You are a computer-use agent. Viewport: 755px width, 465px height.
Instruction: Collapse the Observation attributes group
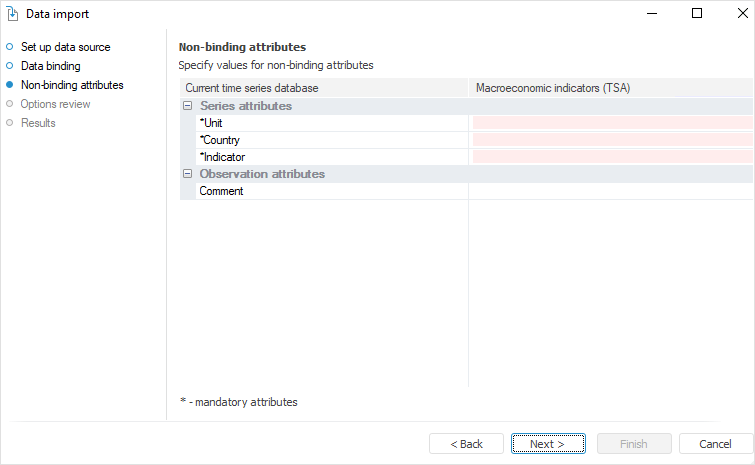tap(187, 174)
